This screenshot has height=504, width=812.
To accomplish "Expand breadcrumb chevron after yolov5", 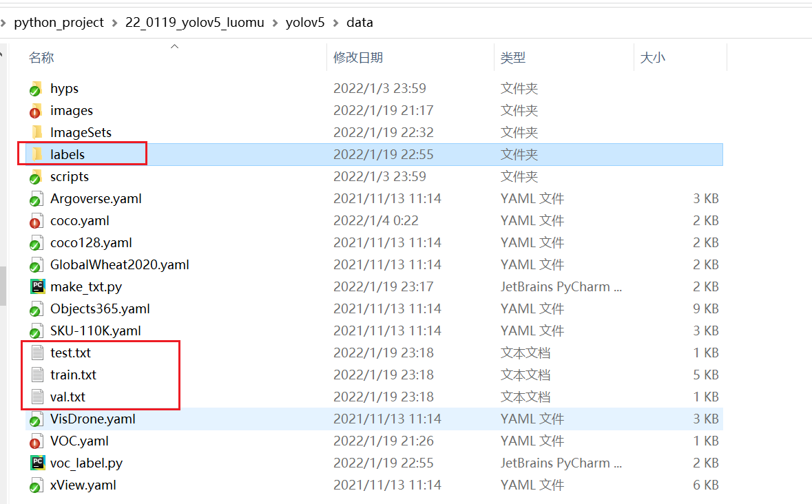I will pyautogui.click(x=336, y=23).
